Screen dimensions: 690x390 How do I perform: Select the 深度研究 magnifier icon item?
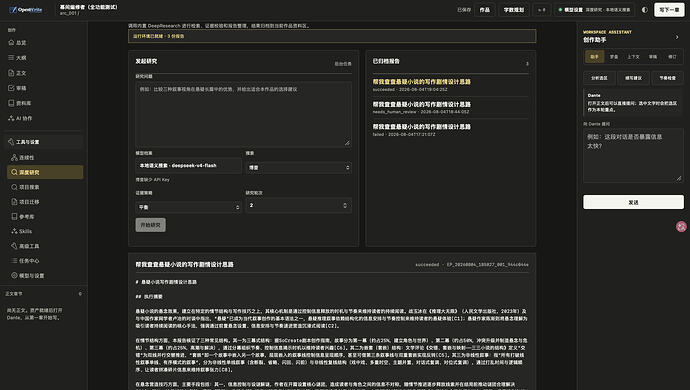tap(15, 172)
